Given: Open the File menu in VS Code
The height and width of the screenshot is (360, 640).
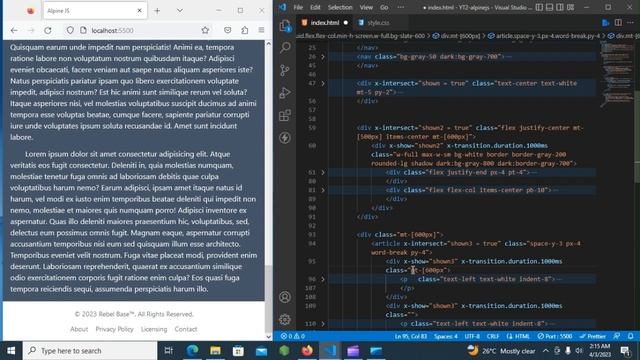Looking at the screenshot, I should pos(298,7).
